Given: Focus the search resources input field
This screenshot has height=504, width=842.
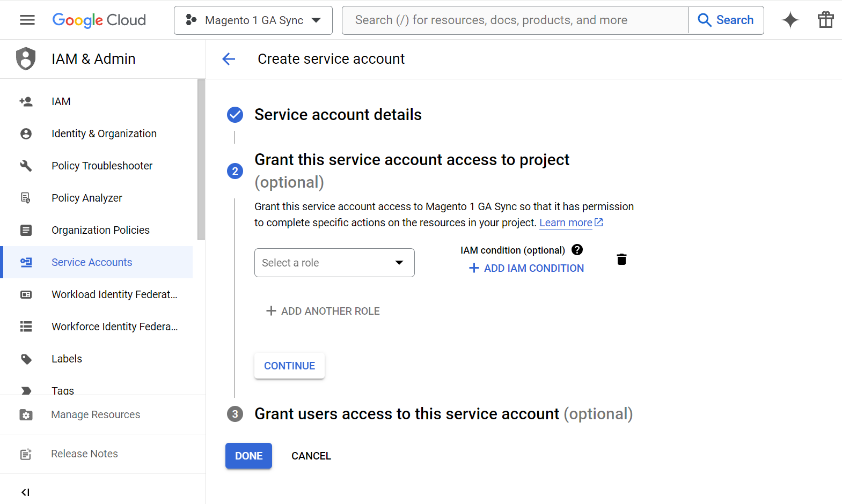Looking at the screenshot, I should click(515, 20).
